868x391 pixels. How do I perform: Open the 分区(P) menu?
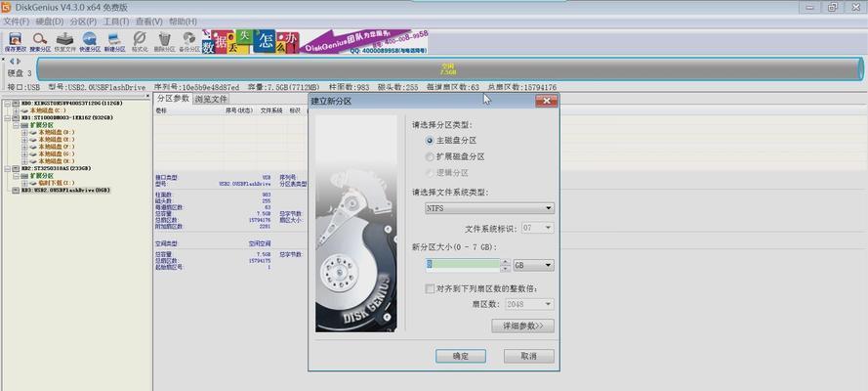pos(84,22)
